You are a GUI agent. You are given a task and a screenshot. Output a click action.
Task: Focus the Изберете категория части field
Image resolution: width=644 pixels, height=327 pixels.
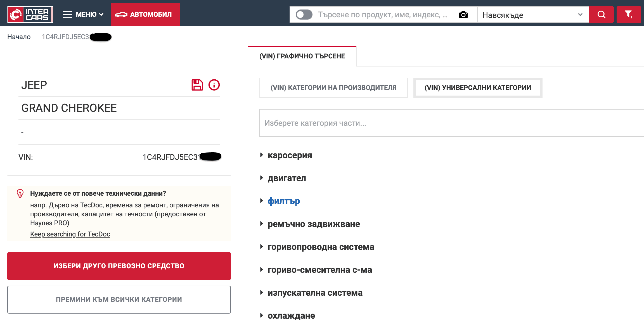pyautogui.click(x=452, y=123)
